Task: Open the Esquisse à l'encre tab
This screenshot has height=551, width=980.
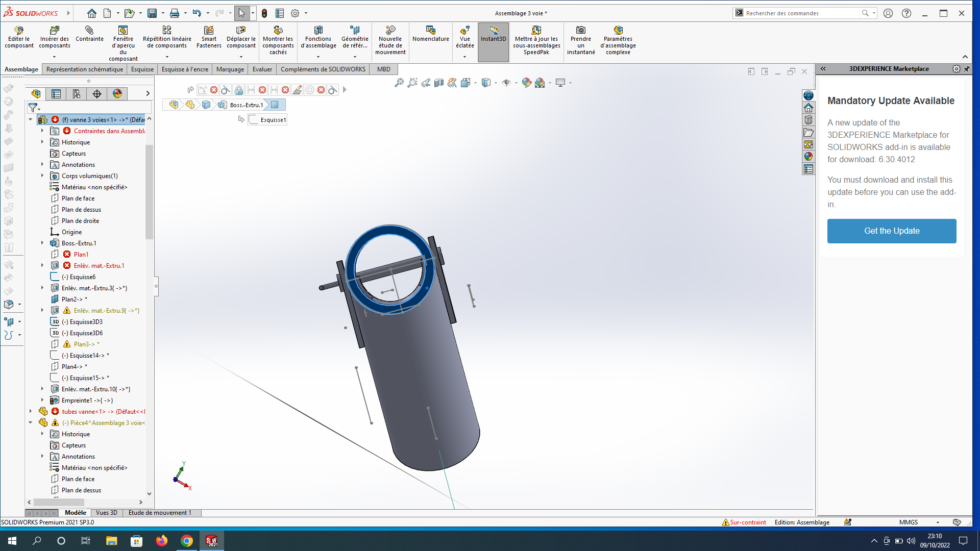Action: (x=185, y=69)
